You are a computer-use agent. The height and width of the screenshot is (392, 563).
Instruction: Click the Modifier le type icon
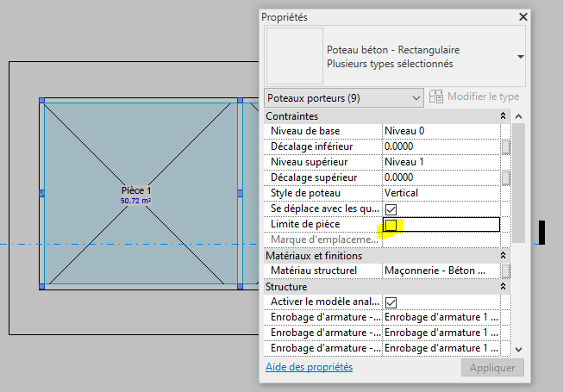435,97
